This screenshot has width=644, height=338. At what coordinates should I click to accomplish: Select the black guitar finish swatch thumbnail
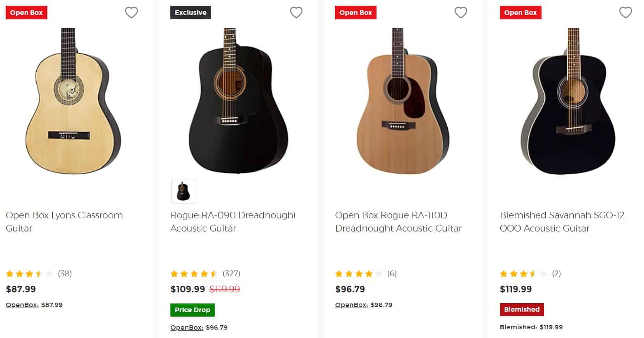183,191
